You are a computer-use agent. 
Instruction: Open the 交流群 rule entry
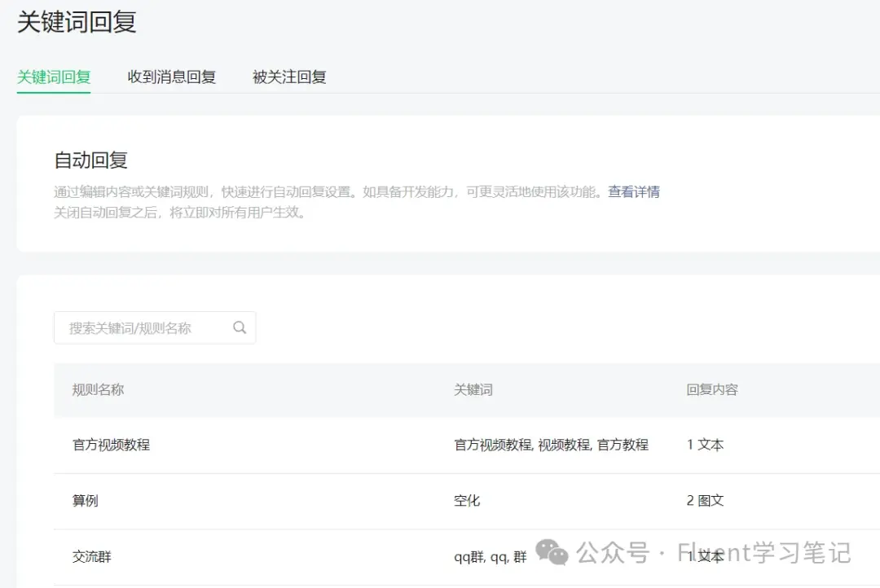(92, 556)
